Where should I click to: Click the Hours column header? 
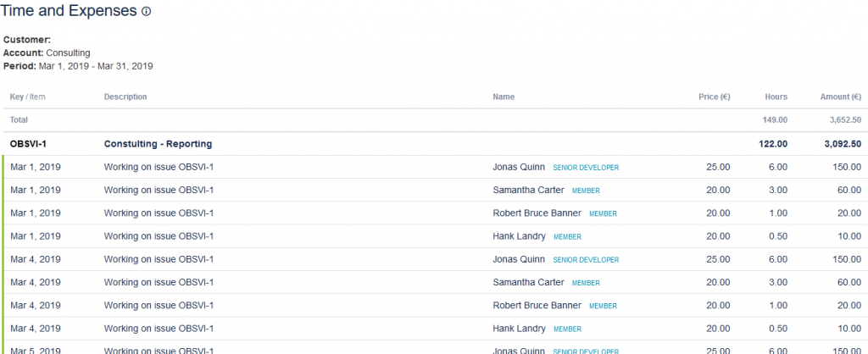[x=776, y=97]
